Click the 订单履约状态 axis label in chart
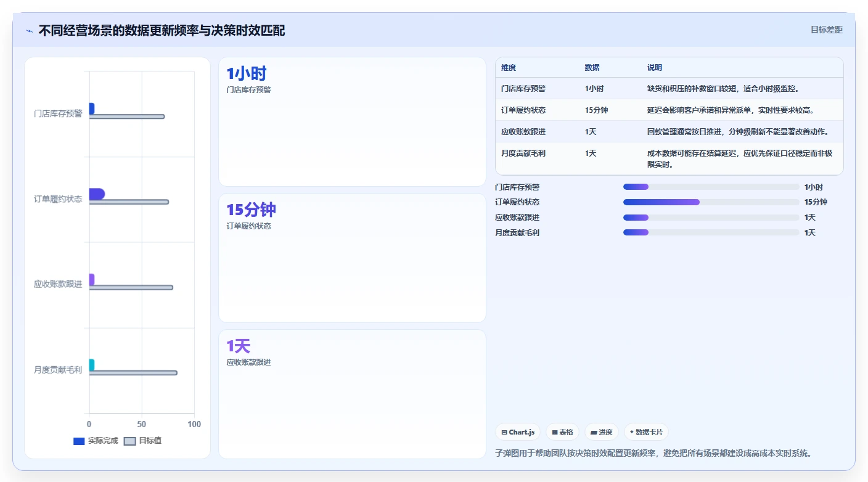 click(x=58, y=199)
